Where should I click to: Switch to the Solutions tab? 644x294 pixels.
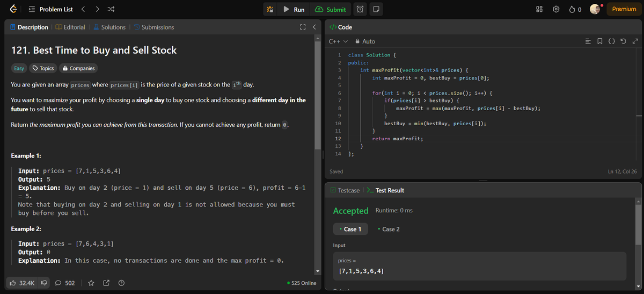pyautogui.click(x=109, y=27)
